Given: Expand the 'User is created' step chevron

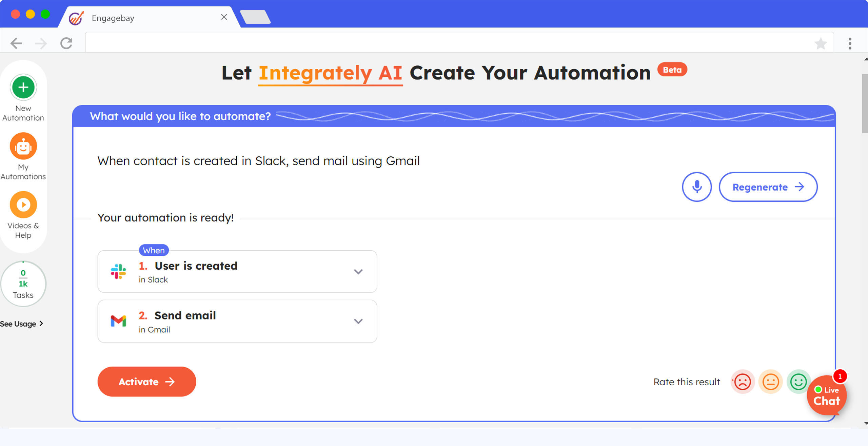Looking at the screenshot, I should pos(358,272).
